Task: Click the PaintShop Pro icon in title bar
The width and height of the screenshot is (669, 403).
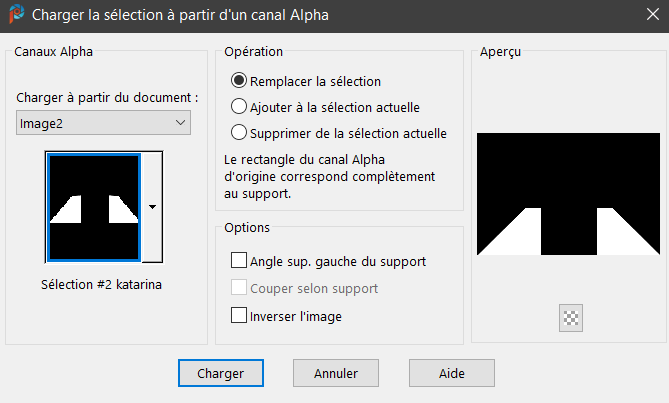Action: 15,15
